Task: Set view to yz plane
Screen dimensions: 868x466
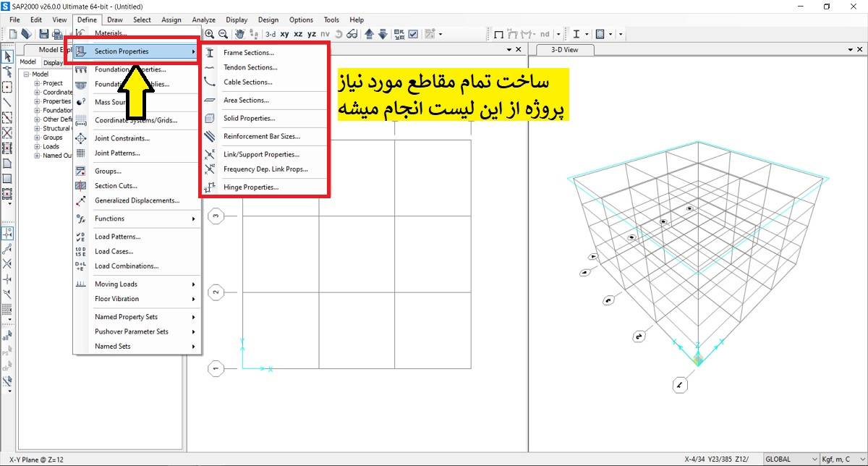Action: [311, 34]
